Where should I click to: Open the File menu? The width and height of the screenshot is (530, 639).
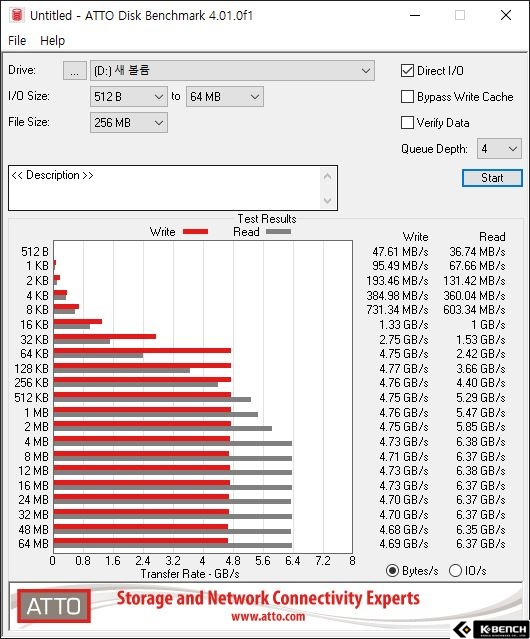pyautogui.click(x=17, y=41)
